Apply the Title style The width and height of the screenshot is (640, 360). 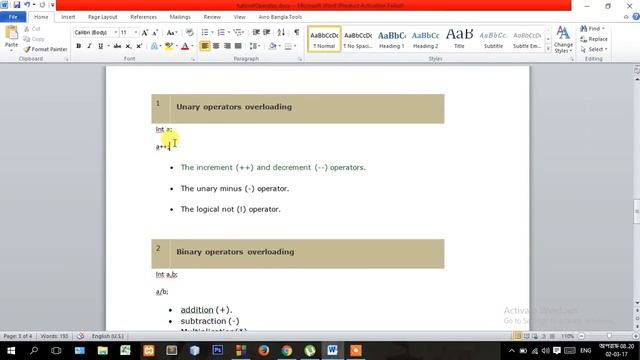coord(459,39)
